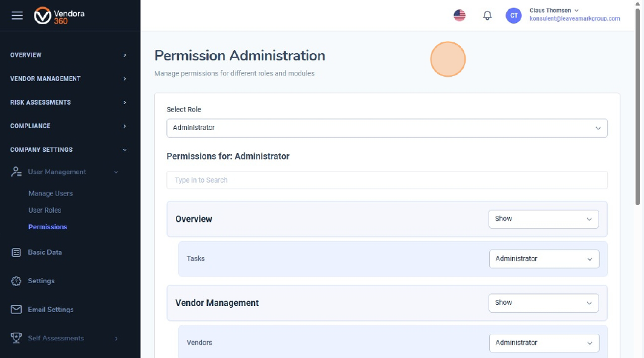Open Email Settings in sidebar
This screenshot has width=644, height=358.
(50, 310)
